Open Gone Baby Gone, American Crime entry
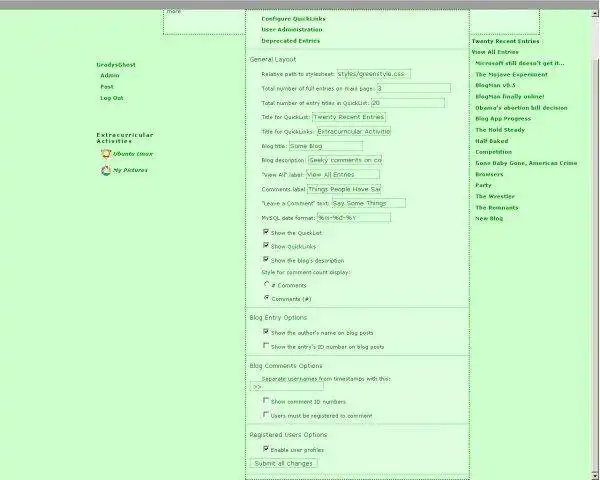 (526, 163)
